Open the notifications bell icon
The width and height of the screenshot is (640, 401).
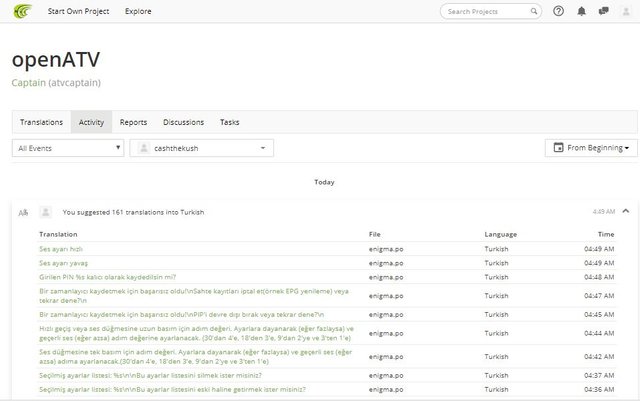coord(581,11)
